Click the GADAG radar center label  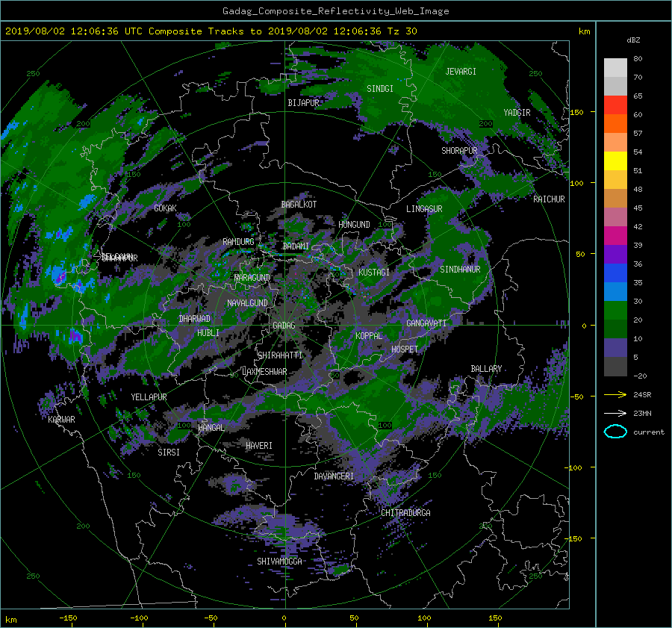(x=284, y=326)
